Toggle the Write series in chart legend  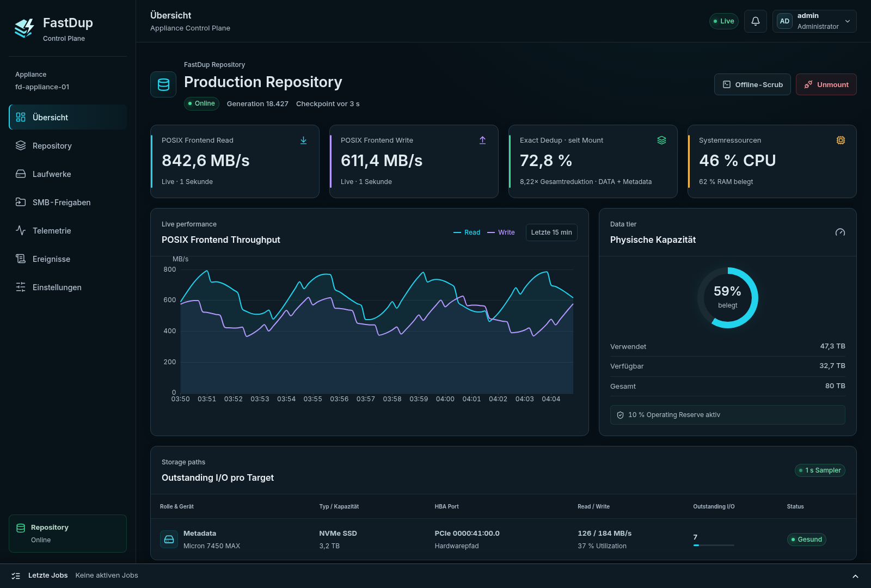point(501,232)
